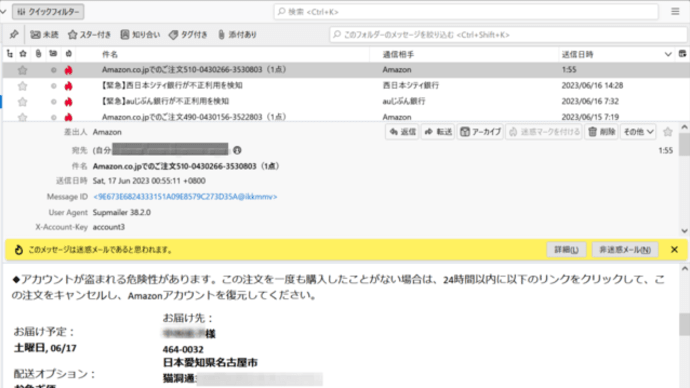The image size is (690, 388).
Task: Click message body scrollbar thumb
Action: 684,324
